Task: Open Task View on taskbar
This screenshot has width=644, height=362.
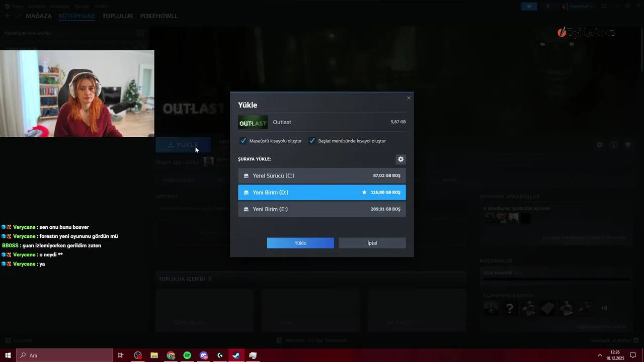Action: [121, 355]
